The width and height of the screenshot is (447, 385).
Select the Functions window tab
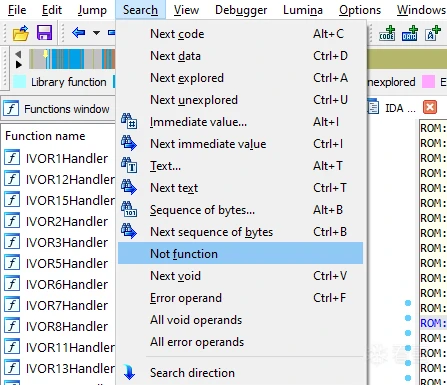pyautogui.click(x=57, y=109)
